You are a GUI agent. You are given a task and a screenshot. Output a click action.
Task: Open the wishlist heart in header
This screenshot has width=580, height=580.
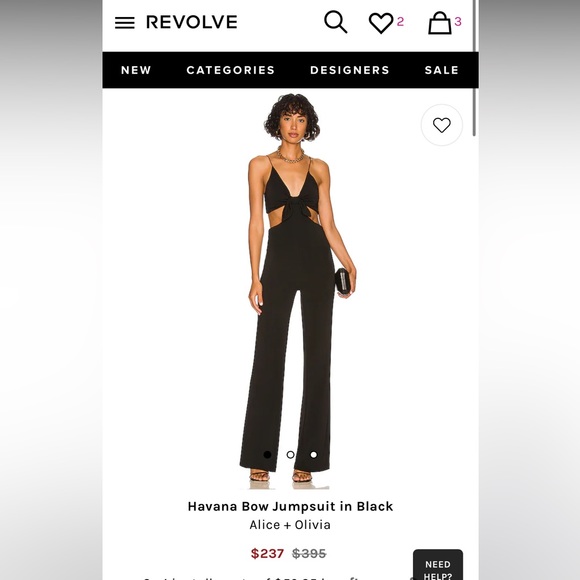(381, 23)
